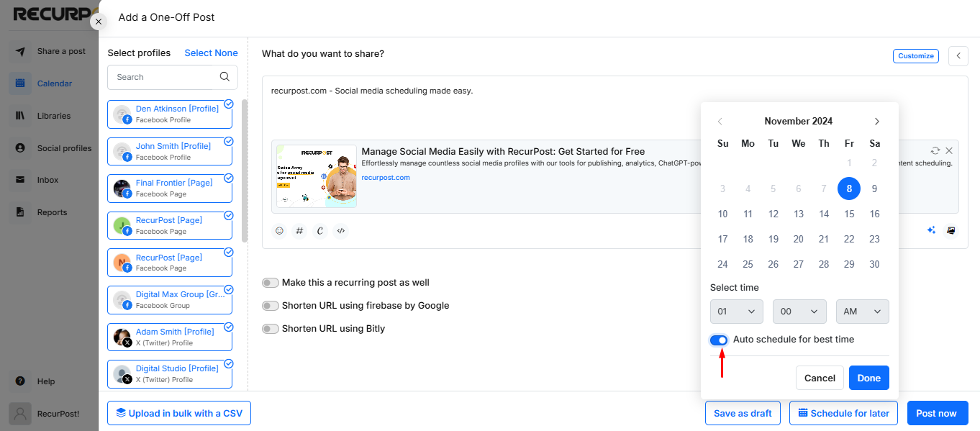
Task: Save the post as draft
Action: [x=743, y=413]
